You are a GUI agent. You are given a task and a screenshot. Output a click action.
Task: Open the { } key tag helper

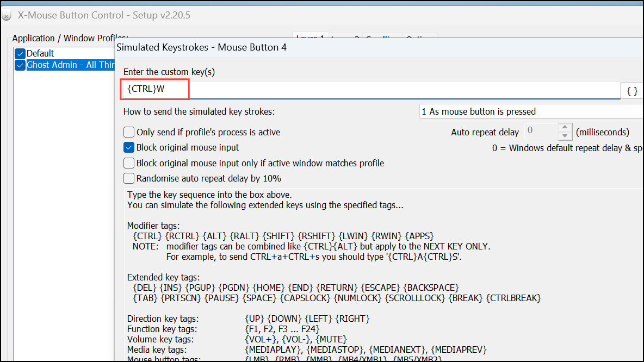[x=631, y=90]
